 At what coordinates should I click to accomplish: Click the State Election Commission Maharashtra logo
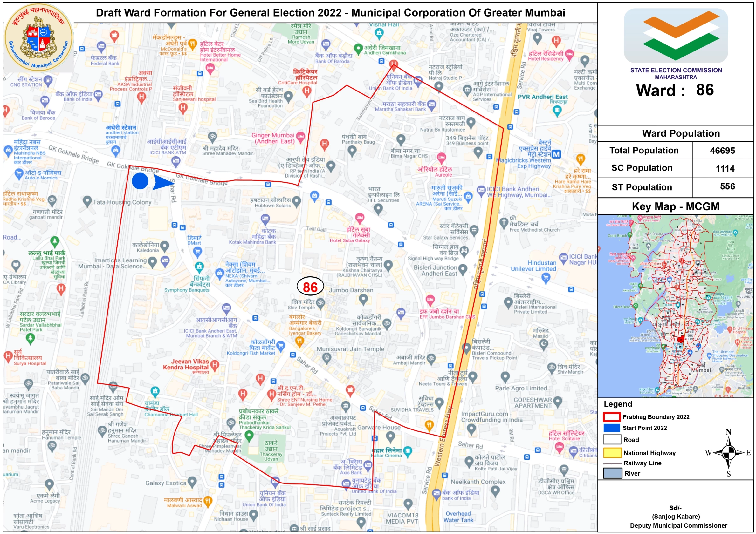675,36
